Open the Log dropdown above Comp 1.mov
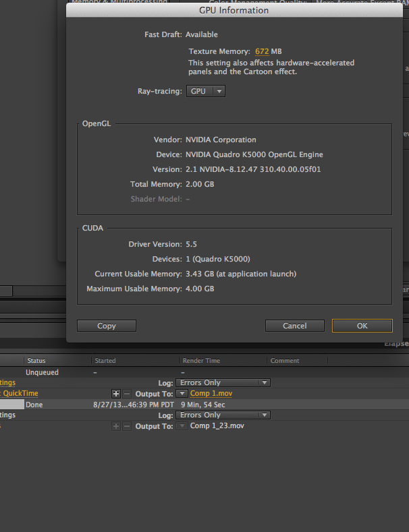Viewport: 409px width, 532px height. 223,383
